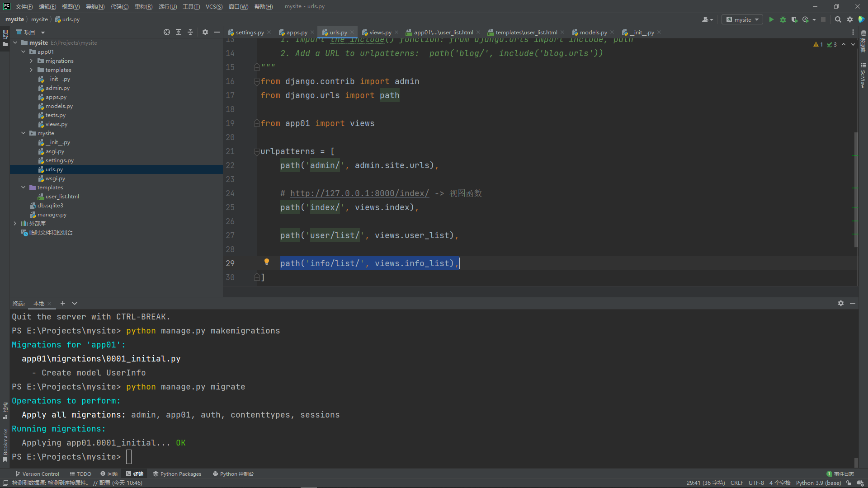Change UTF-8 encoding in status bar

point(756,483)
